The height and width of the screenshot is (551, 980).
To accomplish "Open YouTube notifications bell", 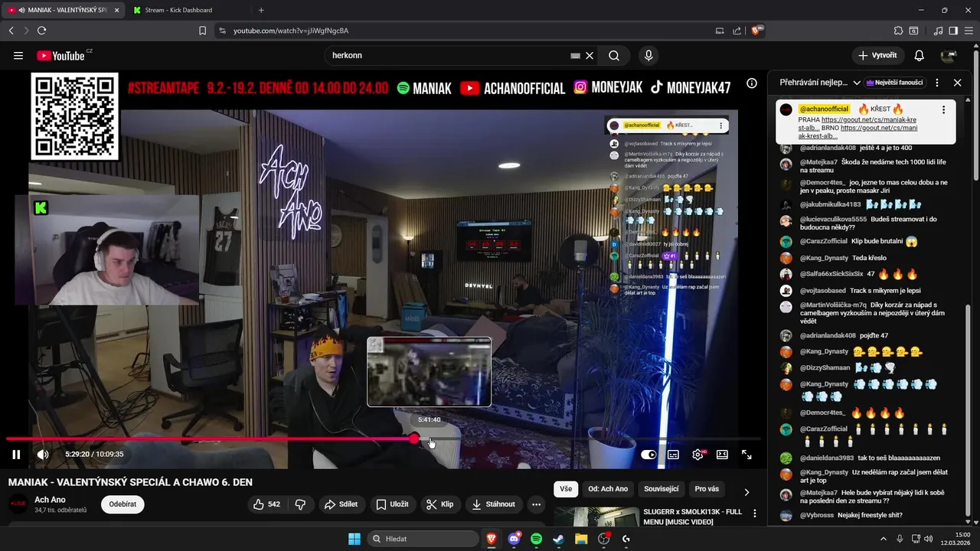I will coord(920,55).
